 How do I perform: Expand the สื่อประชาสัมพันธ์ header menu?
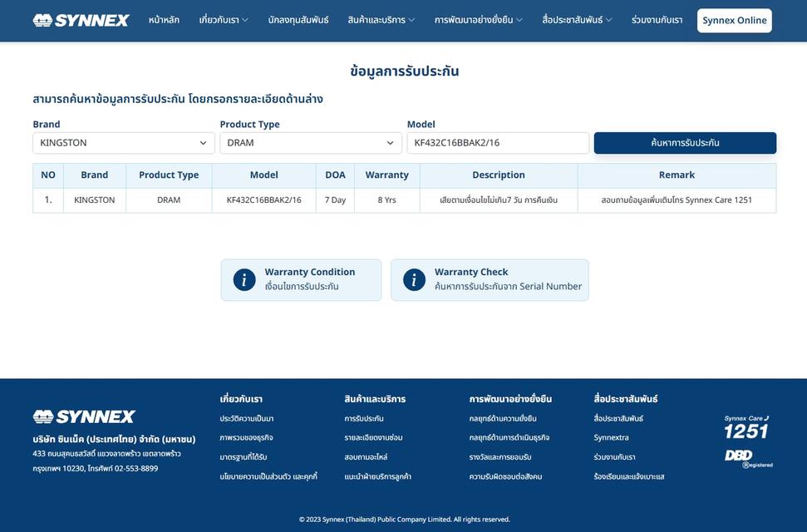coord(577,20)
